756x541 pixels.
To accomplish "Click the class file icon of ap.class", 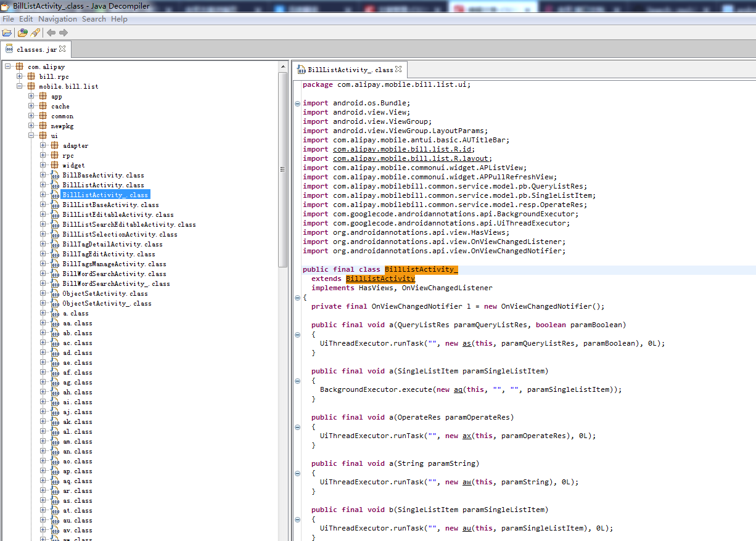I will tap(55, 471).
